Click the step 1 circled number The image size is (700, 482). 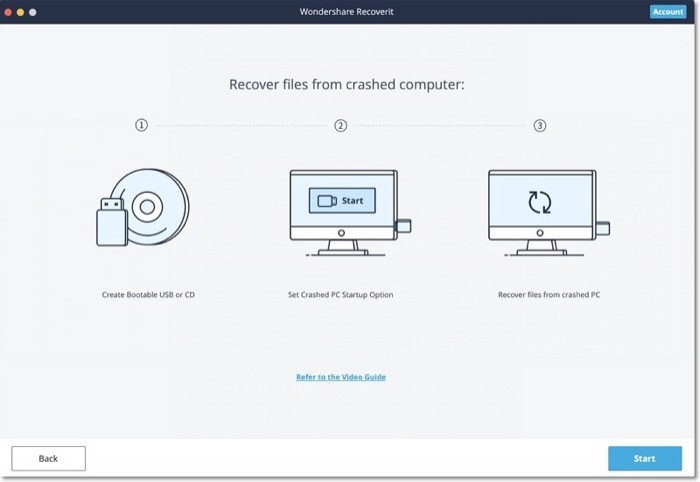141,125
